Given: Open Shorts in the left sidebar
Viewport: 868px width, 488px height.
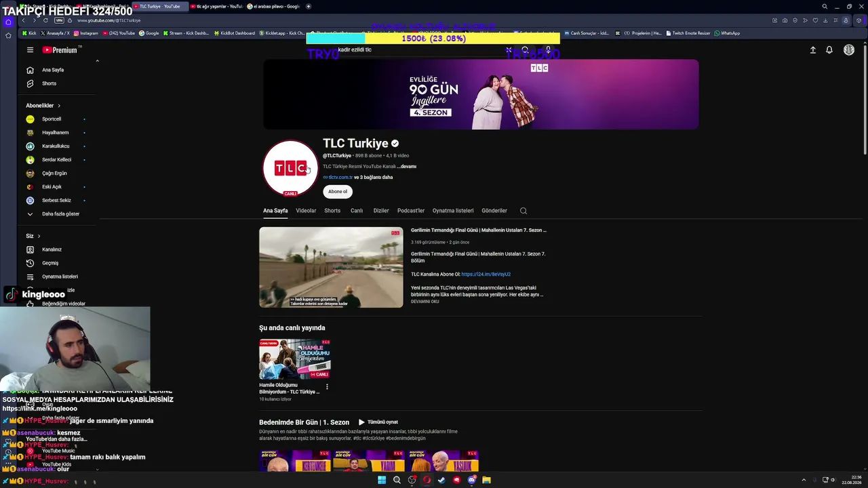Looking at the screenshot, I should click(49, 83).
